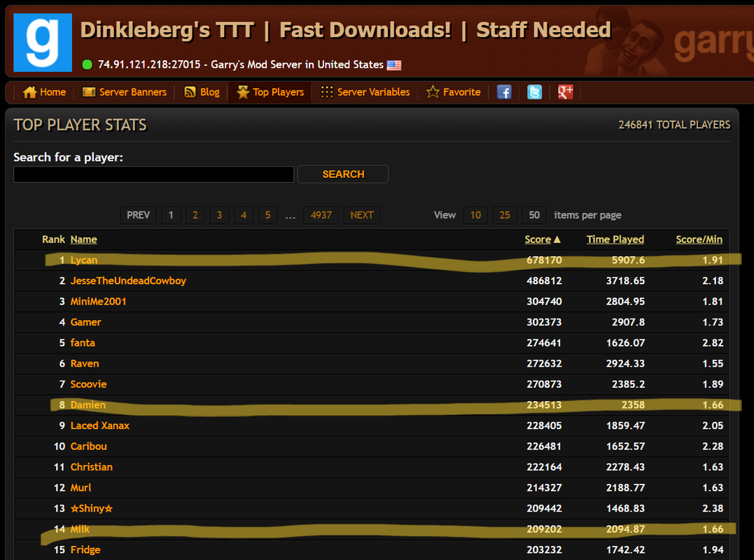Screen dimensions: 754x560
Task: Click the Score sort arrow indicator
Action: tap(557, 239)
